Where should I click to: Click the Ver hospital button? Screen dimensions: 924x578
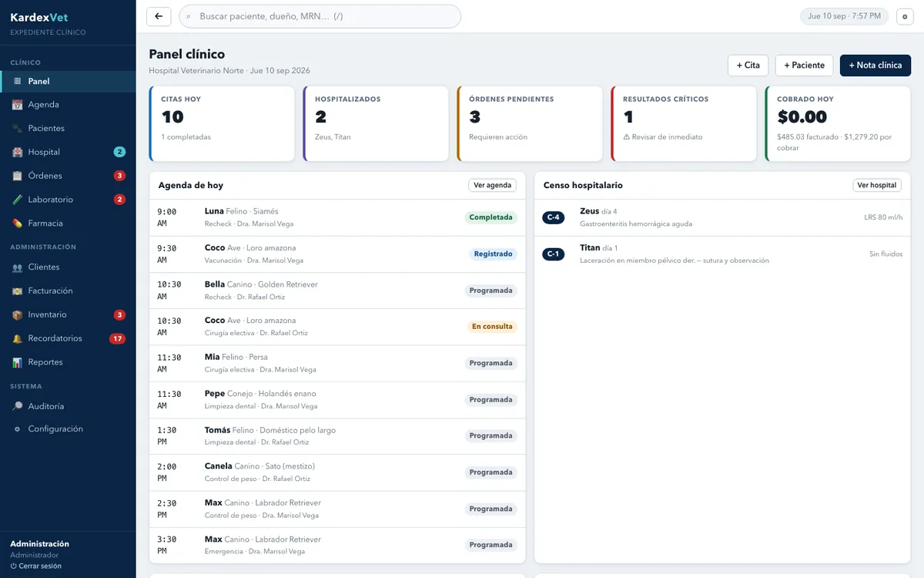[877, 185]
